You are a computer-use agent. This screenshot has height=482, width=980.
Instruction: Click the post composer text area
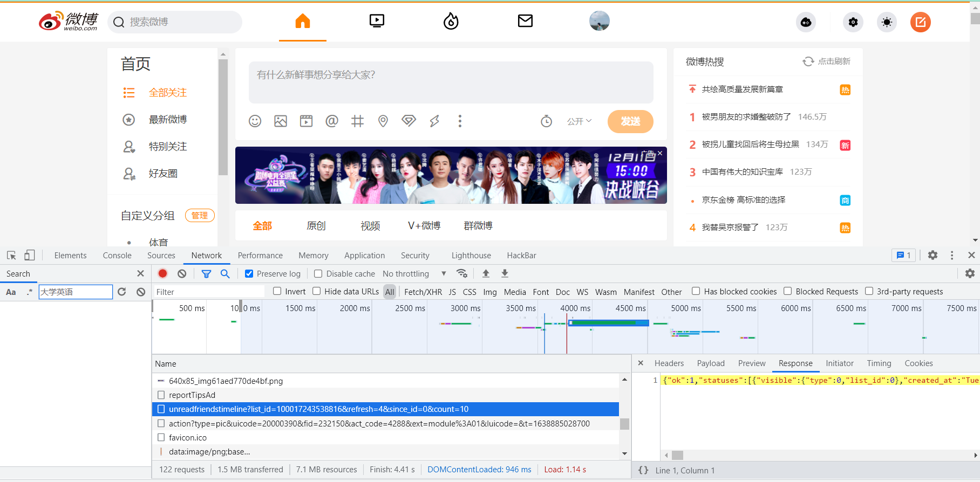(x=451, y=82)
